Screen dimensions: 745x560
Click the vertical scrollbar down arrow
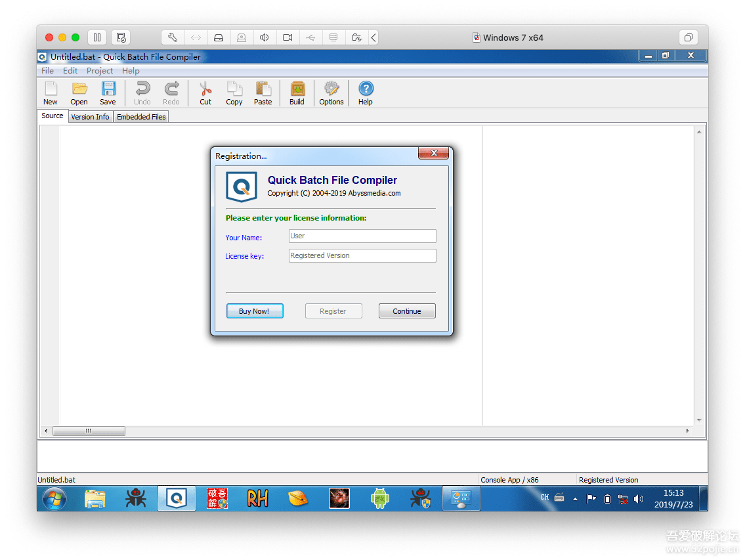699,420
